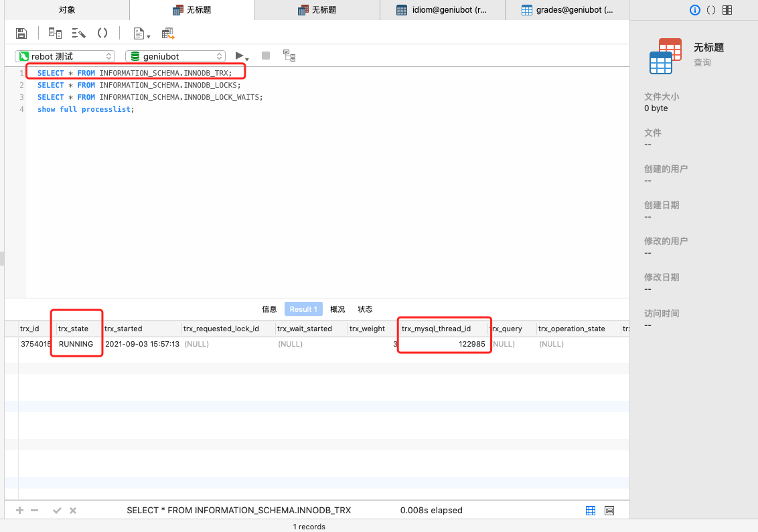Click SQL line 1 INNODB_TRX statement
The image size is (758, 532).
pyautogui.click(x=135, y=73)
